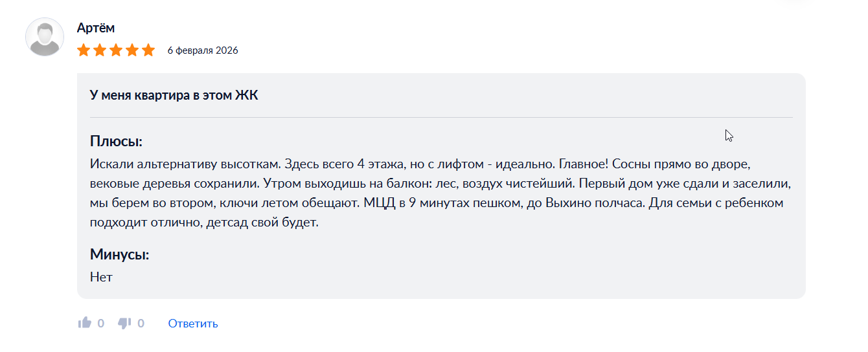Like the review with thumbs up icon

pos(84,324)
